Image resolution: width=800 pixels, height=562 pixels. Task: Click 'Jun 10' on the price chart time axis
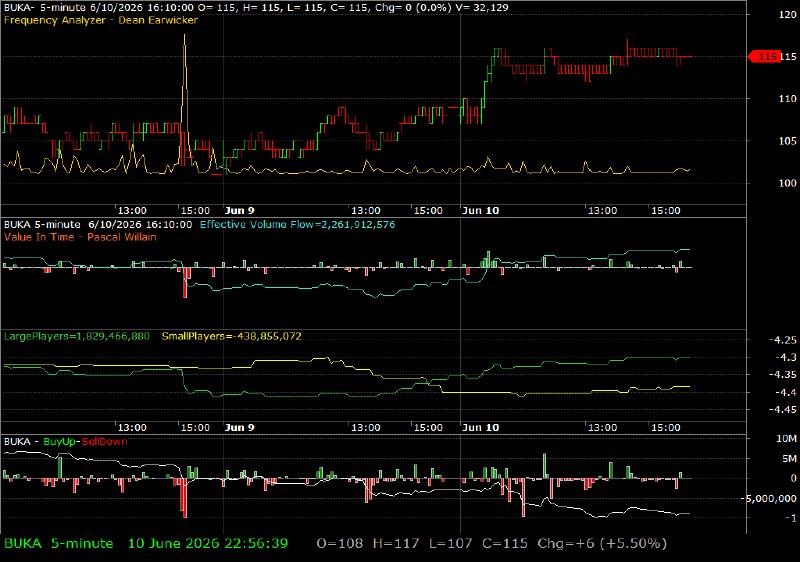pyautogui.click(x=481, y=211)
